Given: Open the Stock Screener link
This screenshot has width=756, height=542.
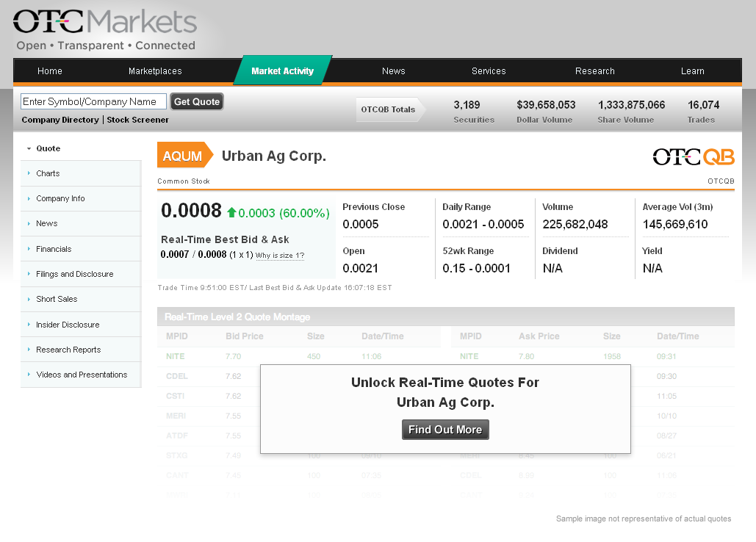Looking at the screenshot, I should (x=138, y=120).
